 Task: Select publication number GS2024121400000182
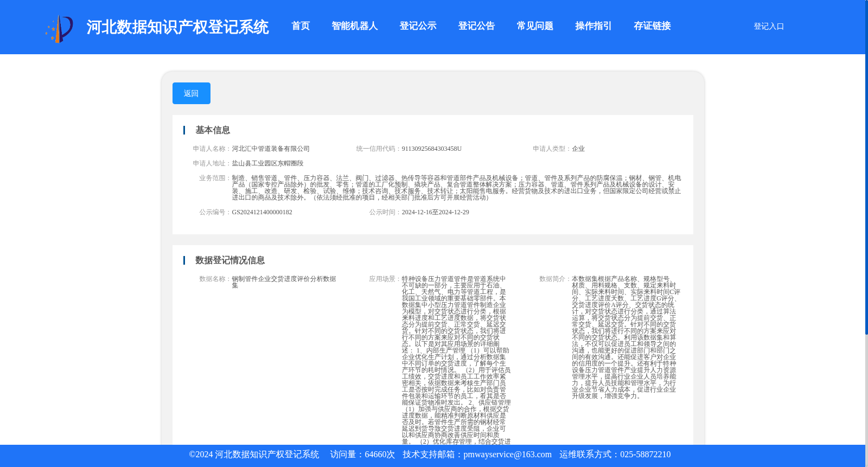pyautogui.click(x=262, y=212)
